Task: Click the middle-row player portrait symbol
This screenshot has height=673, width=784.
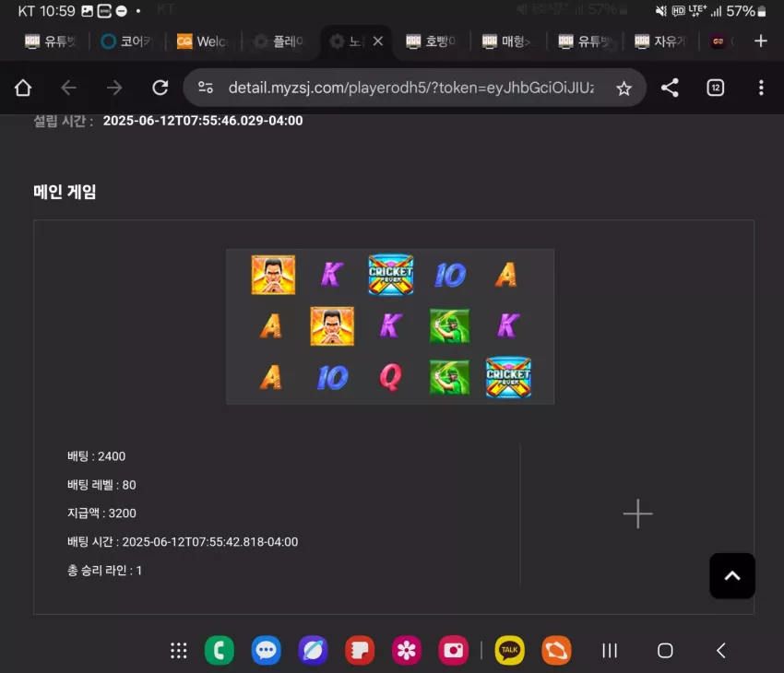Action: 332,326
